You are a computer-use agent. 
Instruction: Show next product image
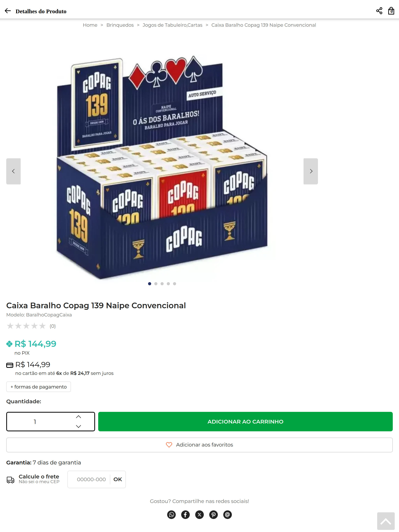click(x=311, y=171)
